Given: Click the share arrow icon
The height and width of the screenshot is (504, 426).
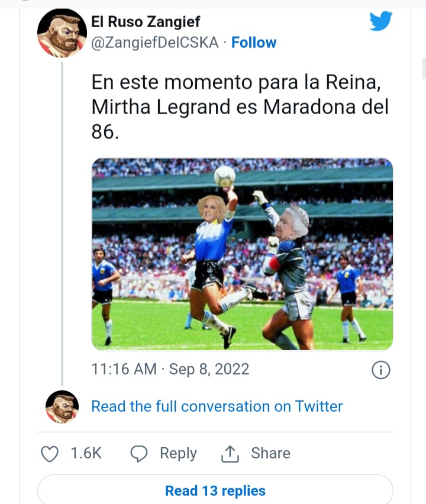Looking at the screenshot, I should pos(229,454).
